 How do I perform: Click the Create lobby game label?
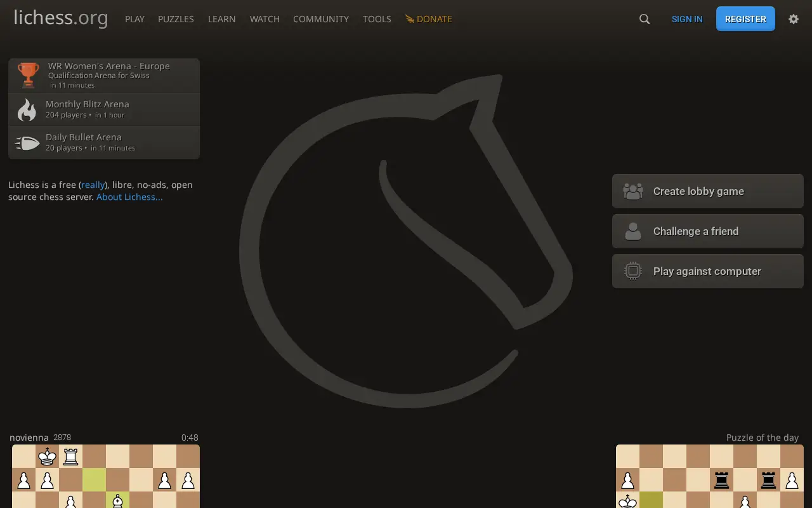[x=698, y=191]
